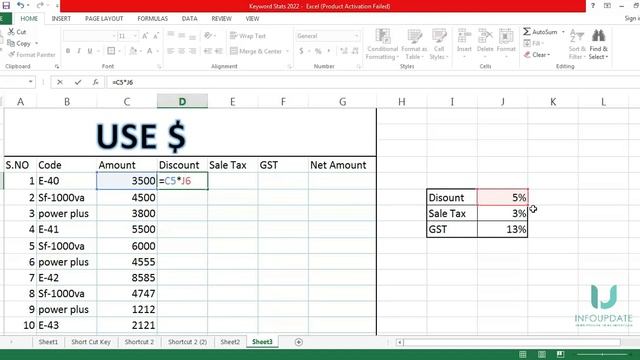Open the Name Box dropdown arrow
The width and height of the screenshot is (640, 360).
[x=31, y=82]
